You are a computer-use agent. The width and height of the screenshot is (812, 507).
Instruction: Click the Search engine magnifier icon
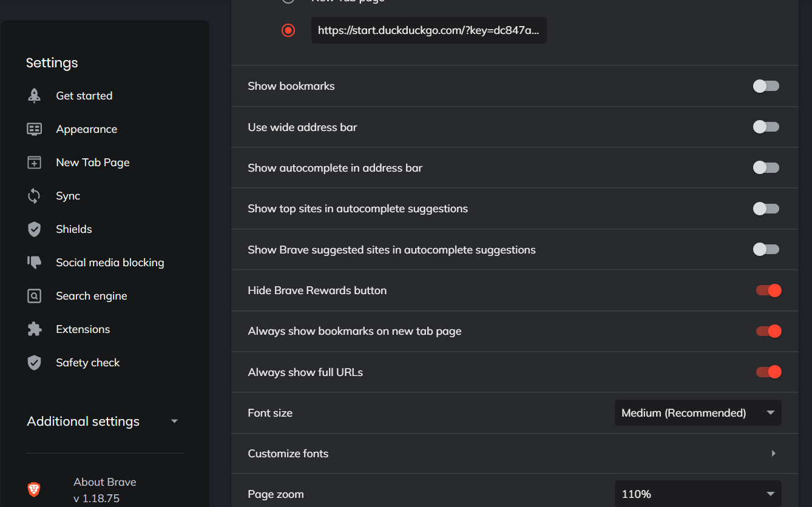(x=35, y=296)
